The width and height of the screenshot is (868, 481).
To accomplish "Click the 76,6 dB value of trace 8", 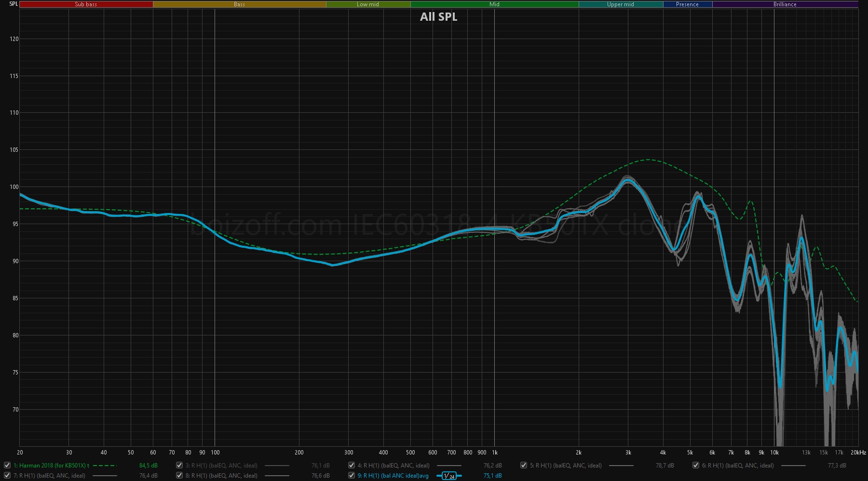I will coord(321,476).
